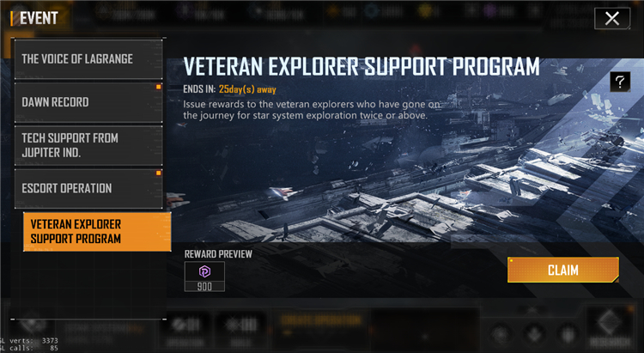Click the GL verts debug text
Viewport: 644px width, 353px height.
click(29, 341)
